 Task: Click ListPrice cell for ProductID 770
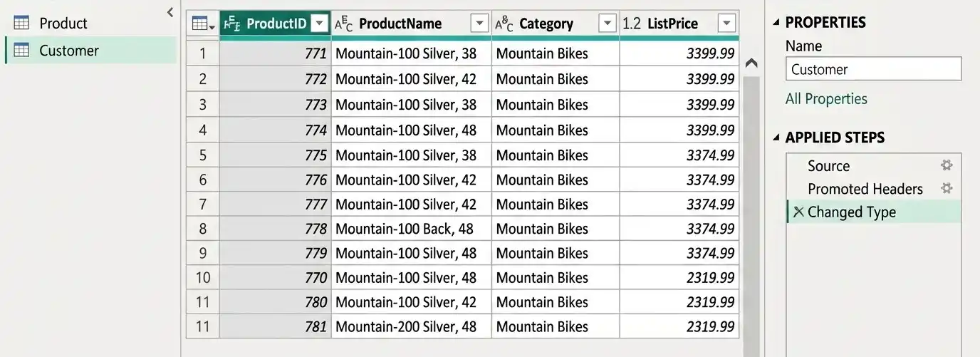tap(679, 278)
